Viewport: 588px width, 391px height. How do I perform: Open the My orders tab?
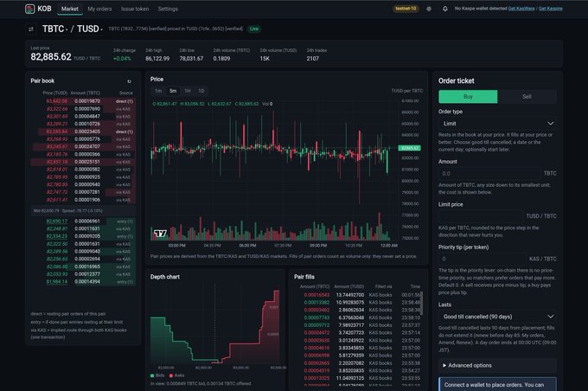[x=99, y=9]
